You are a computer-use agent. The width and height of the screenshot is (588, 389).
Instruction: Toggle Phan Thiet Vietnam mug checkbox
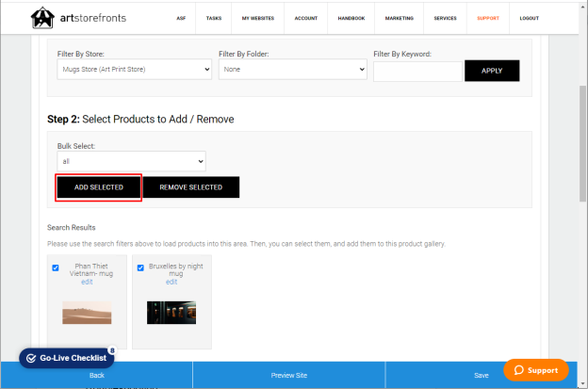[56, 267]
